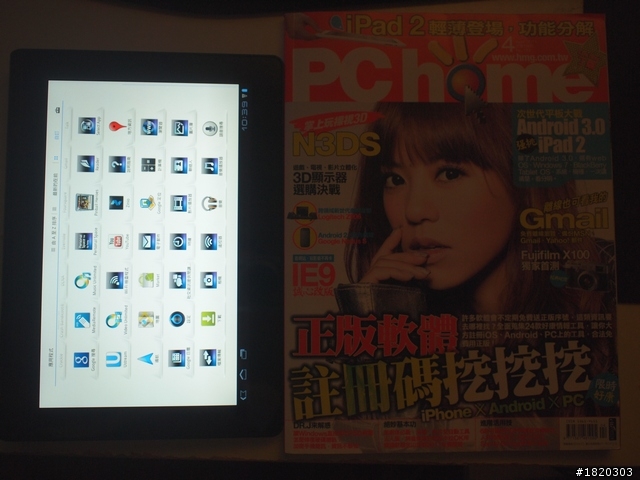Image resolution: width=640 pixels, height=480 pixels.
Task: Launch the Pocket Heroes game app
Action: [84, 202]
